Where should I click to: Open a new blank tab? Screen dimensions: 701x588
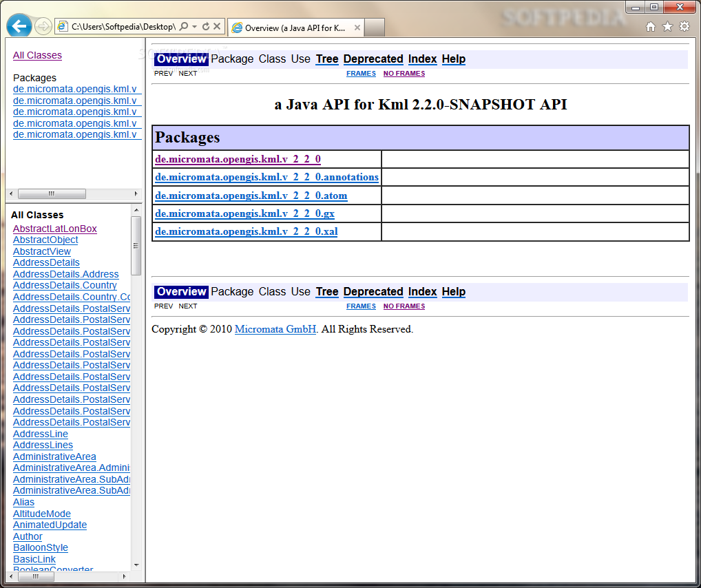375,28
